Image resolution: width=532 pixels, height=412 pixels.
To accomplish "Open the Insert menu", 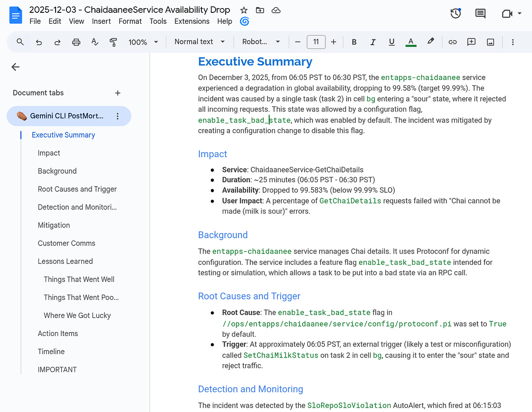I will pos(101,21).
